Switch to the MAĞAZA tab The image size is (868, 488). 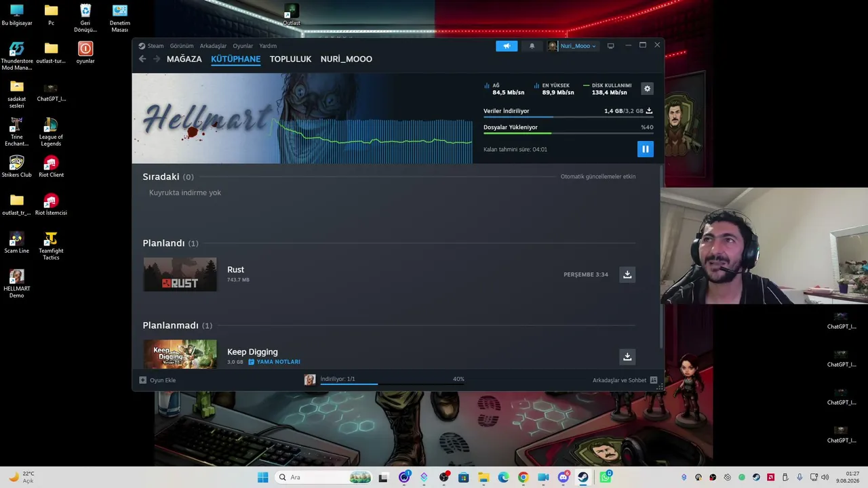pyautogui.click(x=184, y=59)
